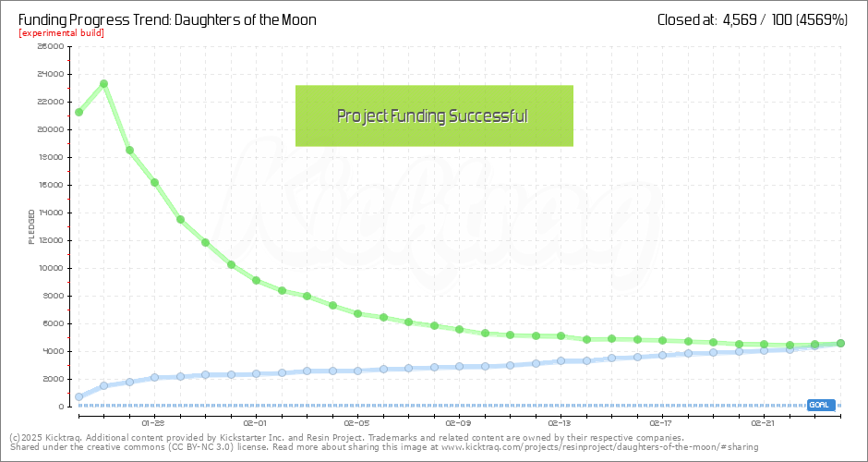Click the blue GOAL label tag

click(820, 405)
